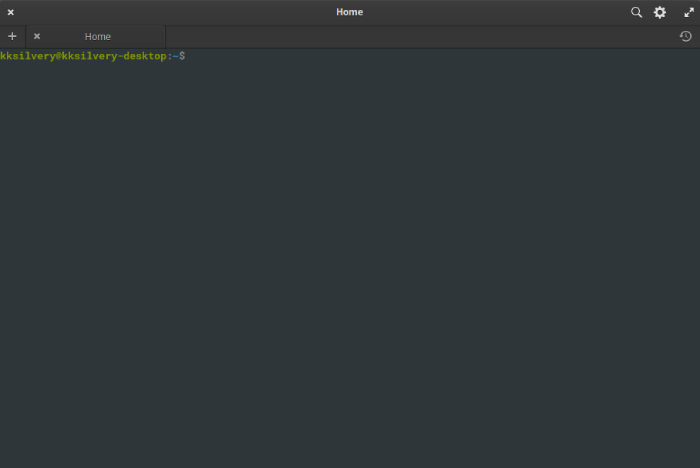Focus the terminal command input area
700x468 pixels.
350,258
